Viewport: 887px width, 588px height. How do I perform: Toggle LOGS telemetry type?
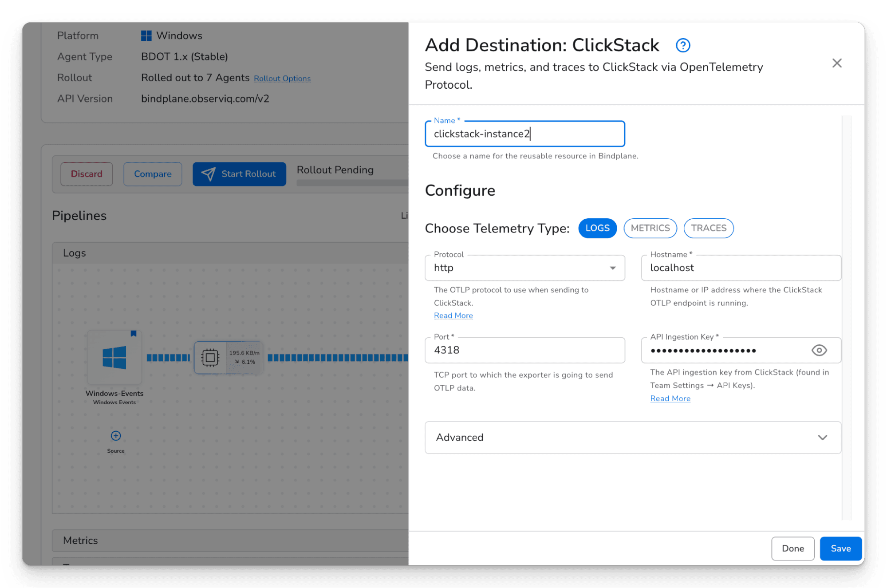(597, 228)
